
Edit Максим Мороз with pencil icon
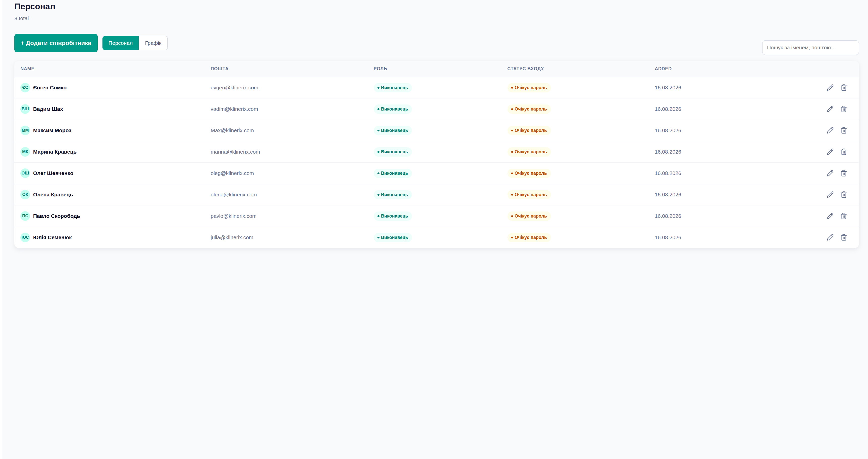(x=830, y=130)
